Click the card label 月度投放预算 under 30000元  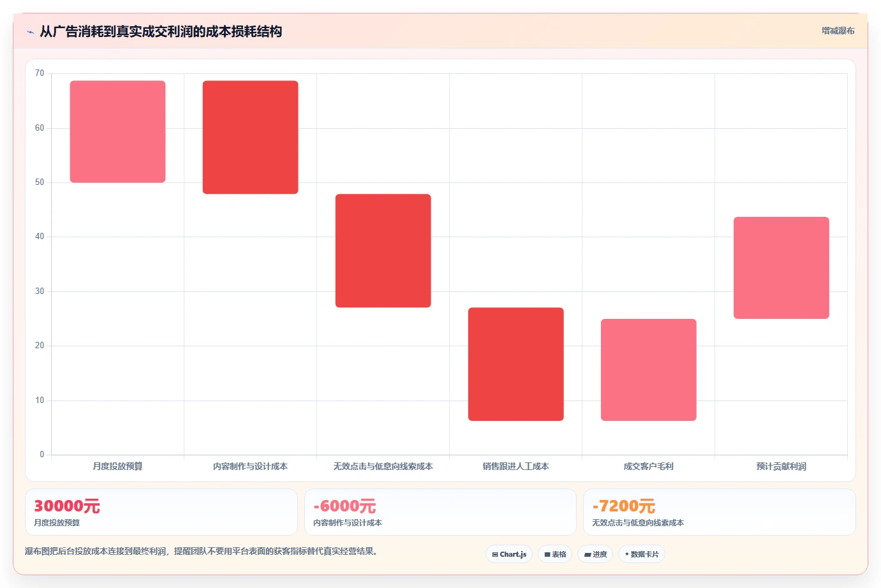[57, 523]
